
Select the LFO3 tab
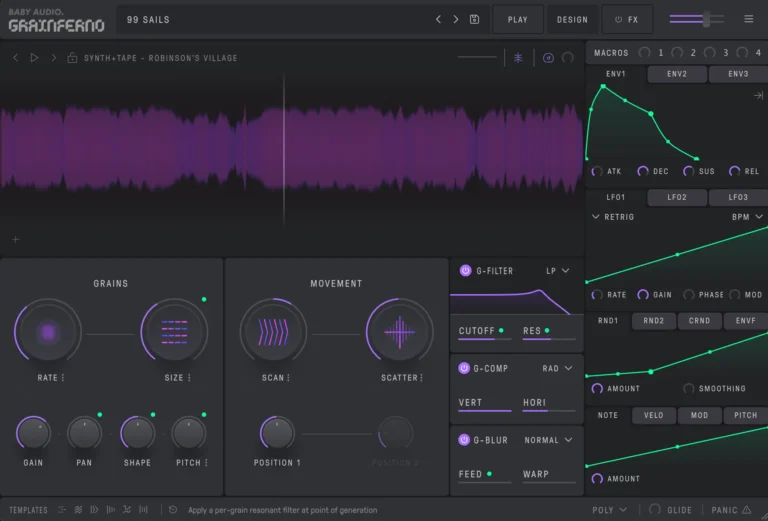[738, 197]
